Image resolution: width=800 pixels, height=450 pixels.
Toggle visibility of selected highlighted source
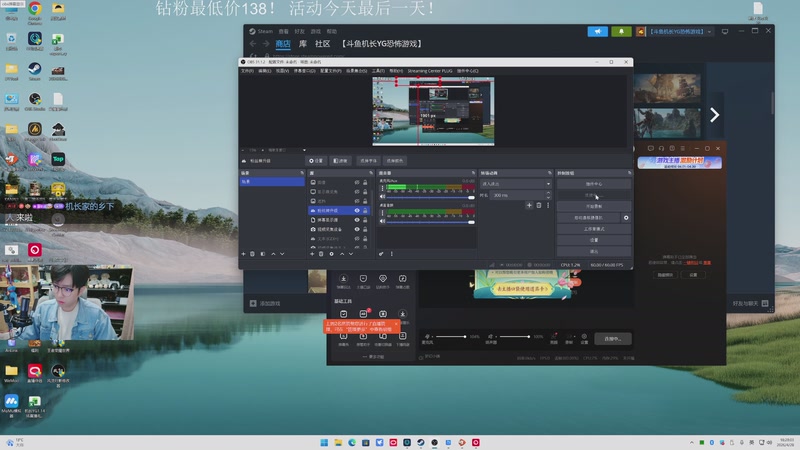coord(357,210)
